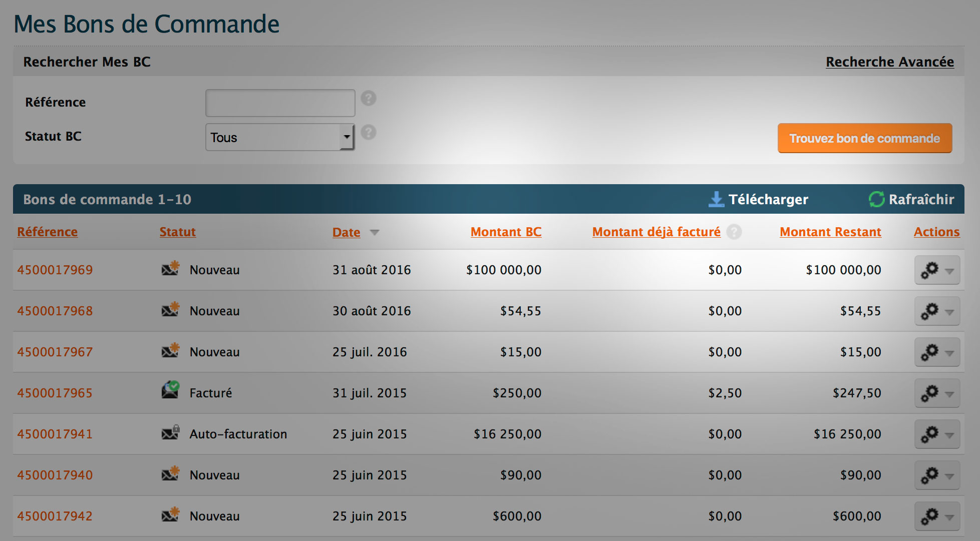980x541 pixels.
Task: Sort by Date column header
Action: click(x=347, y=232)
